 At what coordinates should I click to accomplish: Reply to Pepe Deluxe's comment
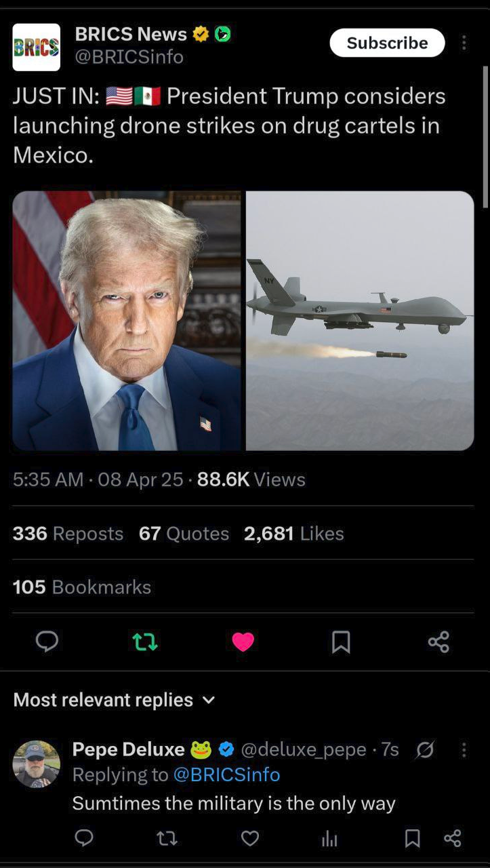[x=84, y=839]
